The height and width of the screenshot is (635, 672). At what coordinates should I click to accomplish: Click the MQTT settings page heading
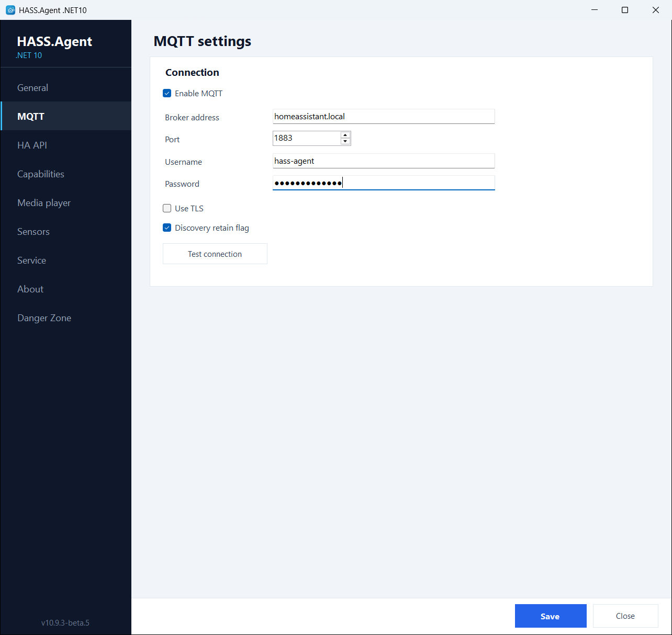[203, 41]
